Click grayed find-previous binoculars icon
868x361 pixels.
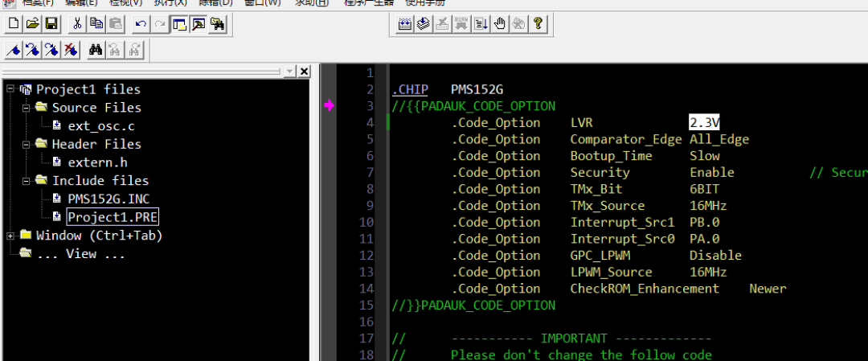click(115, 51)
